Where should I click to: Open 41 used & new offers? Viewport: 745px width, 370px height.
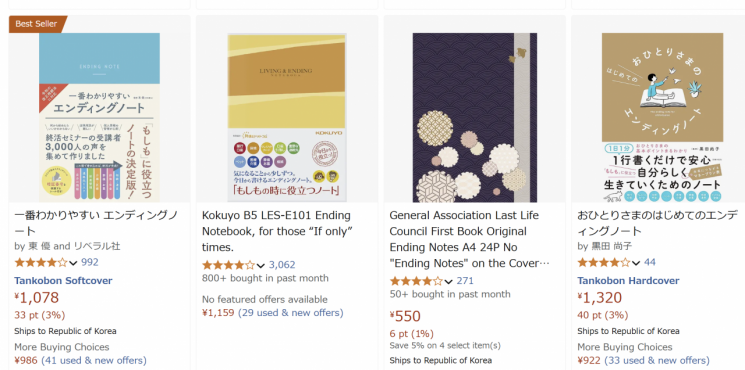tap(94, 361)
